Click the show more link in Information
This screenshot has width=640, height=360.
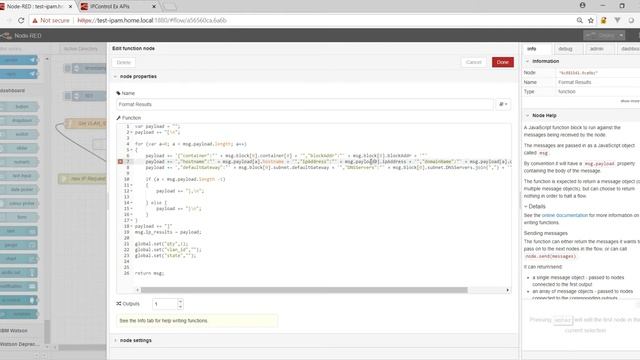click(630, 101)
